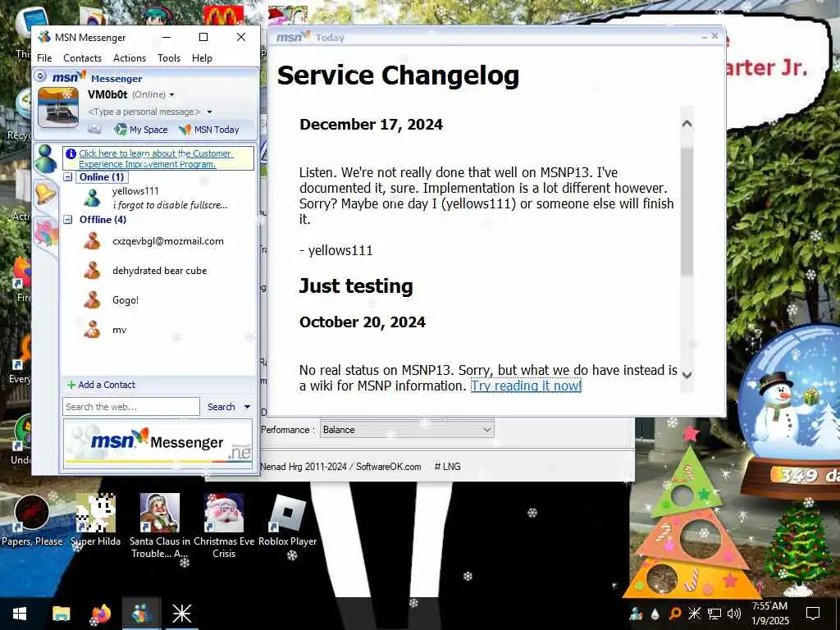
Task: Collapse the header with the round arrow button
Action: [x=40, y=76]
